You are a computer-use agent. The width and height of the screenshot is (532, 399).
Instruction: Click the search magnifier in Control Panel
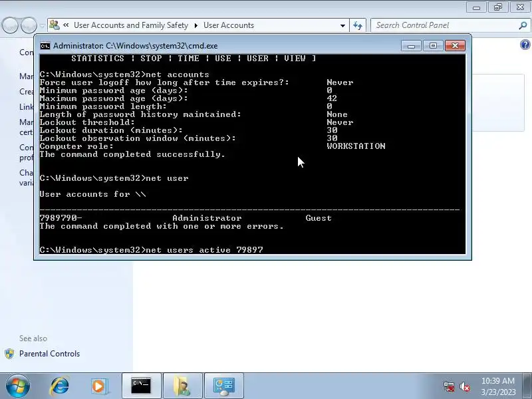coord(523,25)
